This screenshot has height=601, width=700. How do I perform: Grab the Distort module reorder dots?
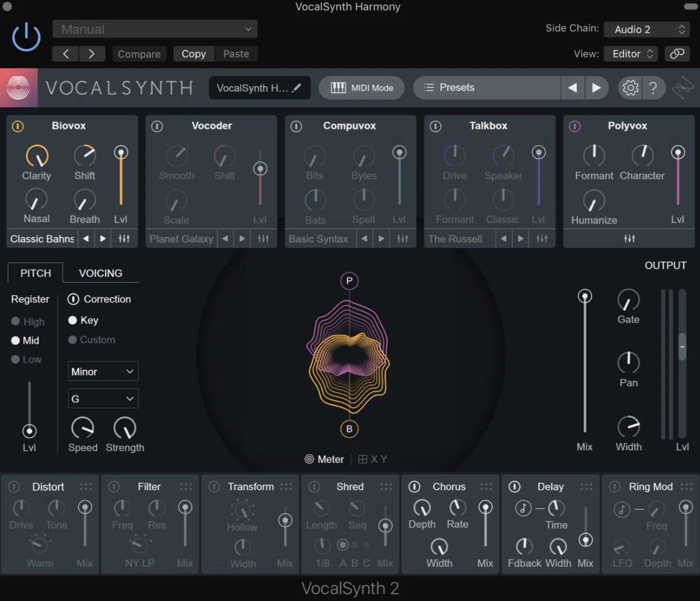click(x=86, y=486)
